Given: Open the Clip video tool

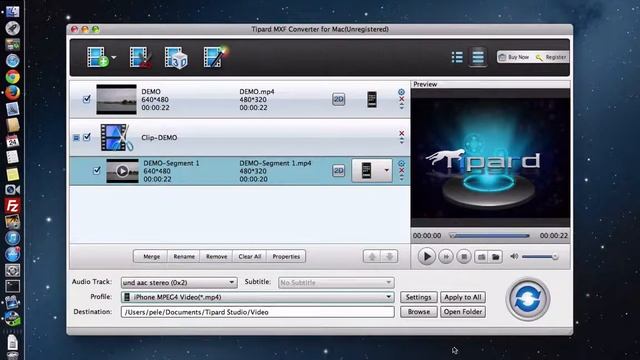Looking at the screenshot, I should click(x=140, y=57).
